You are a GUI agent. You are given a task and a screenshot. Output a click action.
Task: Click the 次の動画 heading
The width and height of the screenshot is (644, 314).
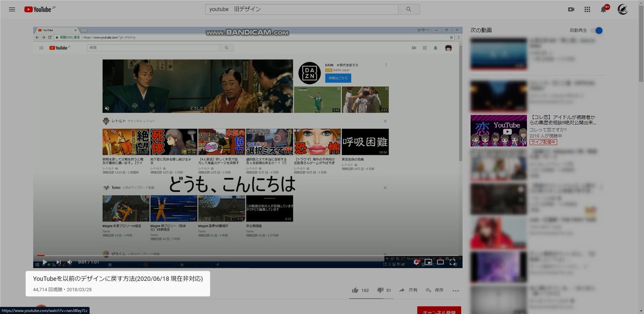pyautogui.click(x=481, y=30)
